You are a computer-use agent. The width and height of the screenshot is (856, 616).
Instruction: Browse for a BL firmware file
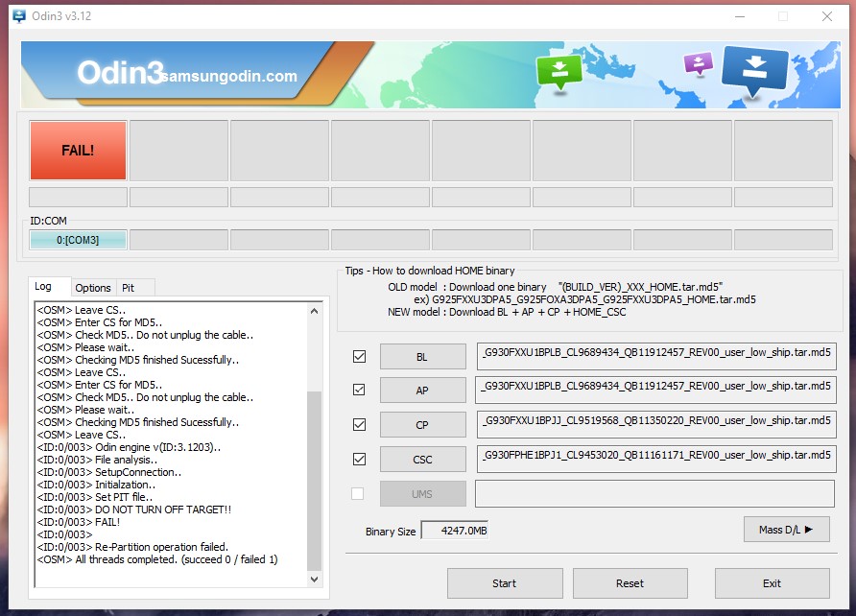pos(422,357)
